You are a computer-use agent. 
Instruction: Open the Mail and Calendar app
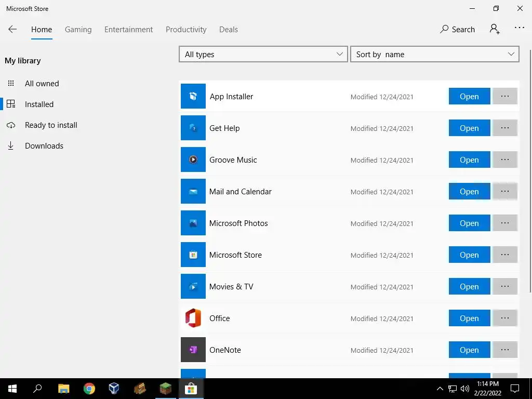click(469, 191)
